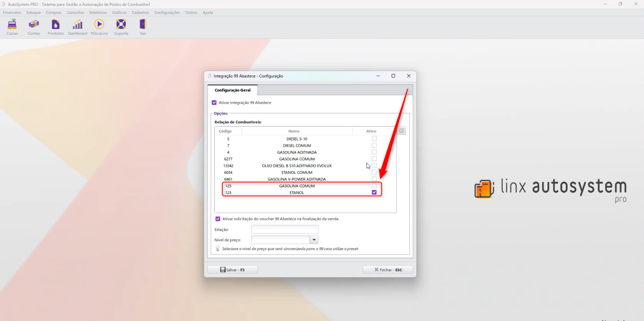Viewport: 644px width, 321px height.
Task: Open the Gráficos menu
Action: [119, 13]
